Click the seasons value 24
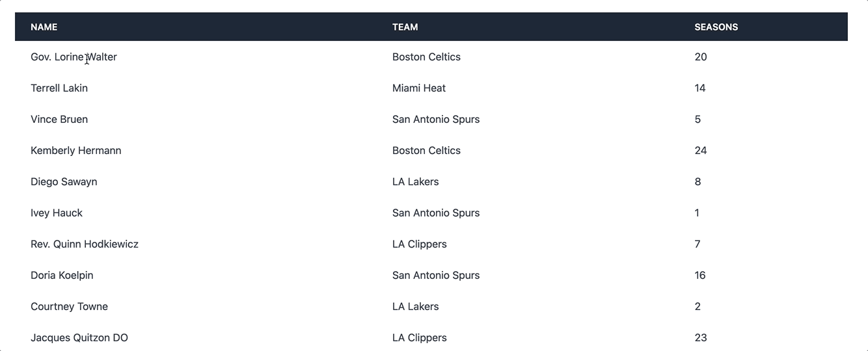The width and height of the screenshot is (868, 351). click(701, 151)
